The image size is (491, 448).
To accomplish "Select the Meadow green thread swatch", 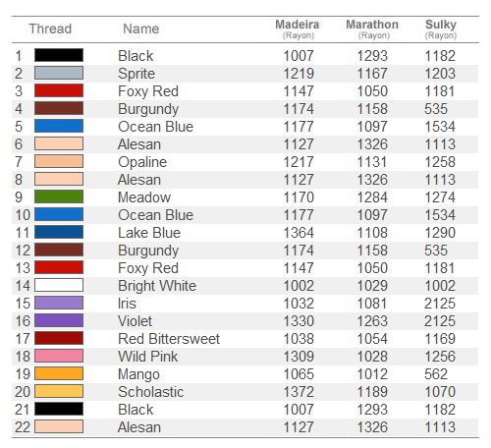I will point(59,196).
